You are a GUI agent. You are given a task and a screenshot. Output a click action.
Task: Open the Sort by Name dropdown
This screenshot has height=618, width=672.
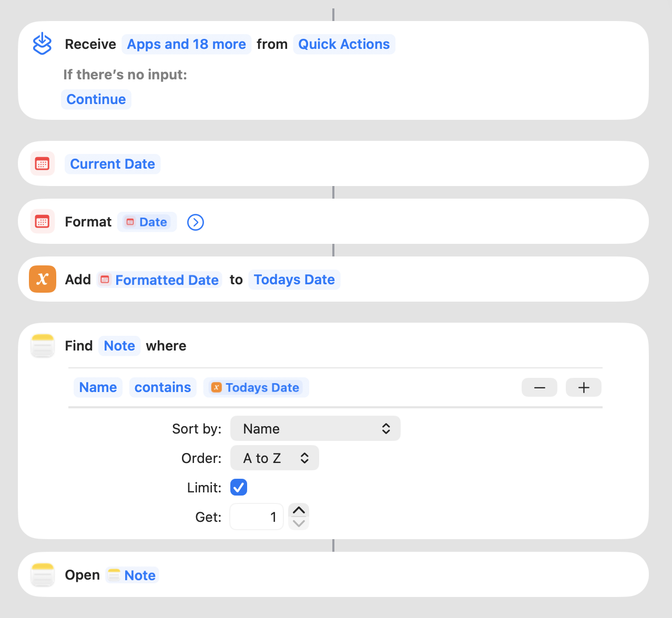pos(315,429)
